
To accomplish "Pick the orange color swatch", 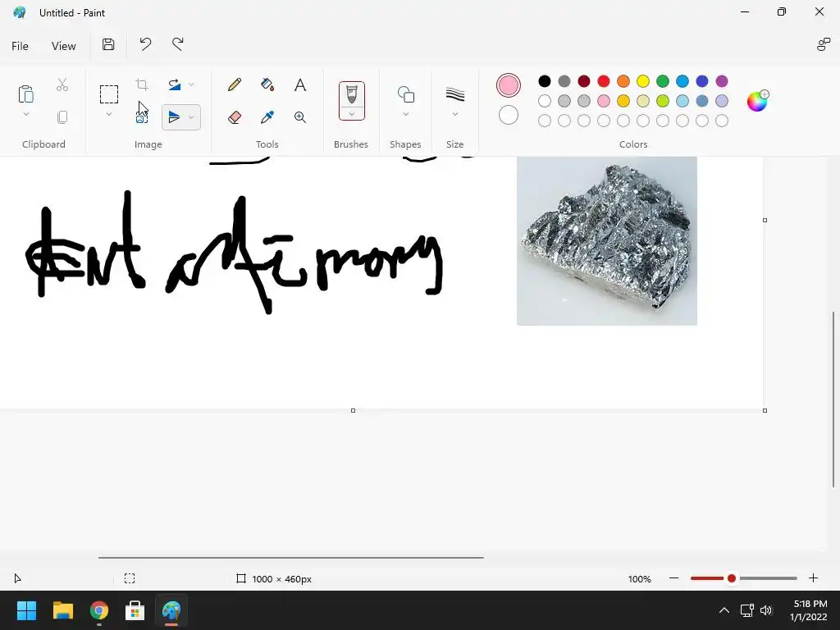I will click(623, 81).
